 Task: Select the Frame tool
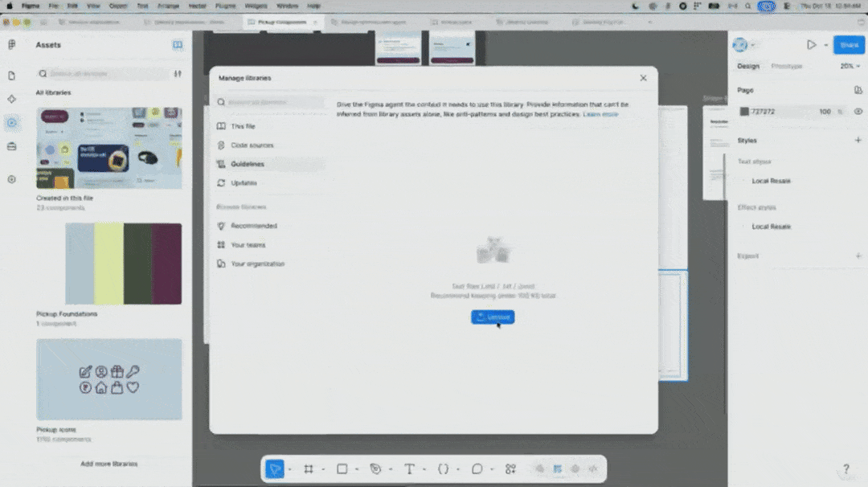(309, 469)
